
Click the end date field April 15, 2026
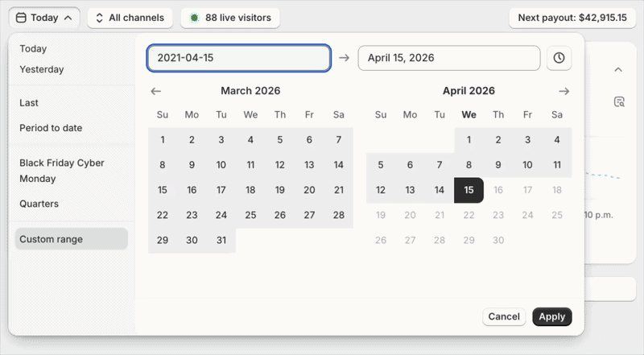coord(448,58)
